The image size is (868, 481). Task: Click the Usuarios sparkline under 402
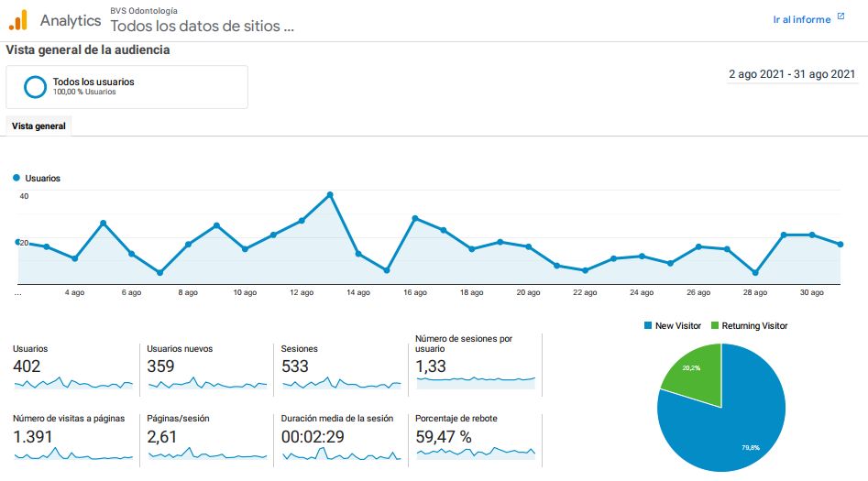(x=73, y=383)
